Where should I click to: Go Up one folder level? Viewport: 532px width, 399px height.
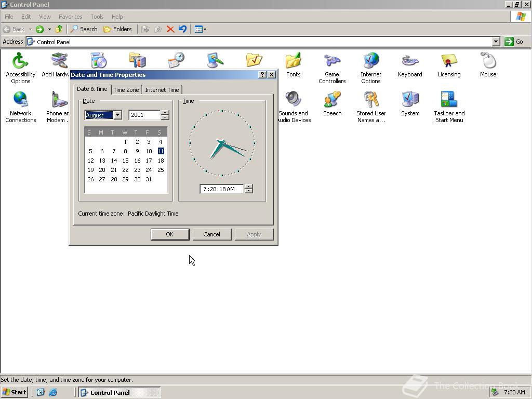tap(59, 29)
